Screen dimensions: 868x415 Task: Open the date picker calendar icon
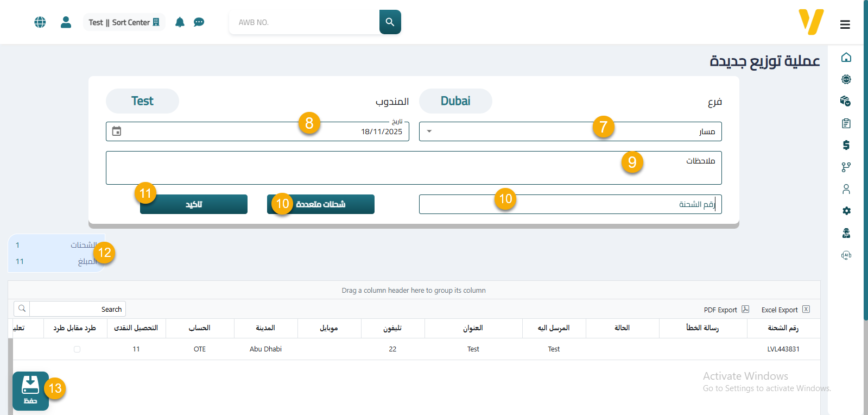pos(117,131)
